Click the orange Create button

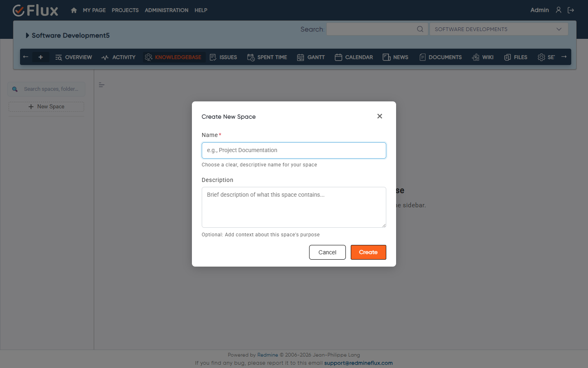coord(368,252)
